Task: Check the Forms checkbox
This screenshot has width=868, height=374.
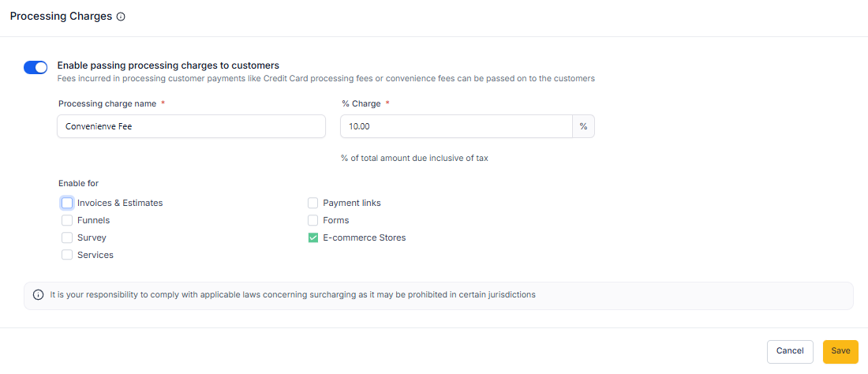Action: [x=313, y=220]
